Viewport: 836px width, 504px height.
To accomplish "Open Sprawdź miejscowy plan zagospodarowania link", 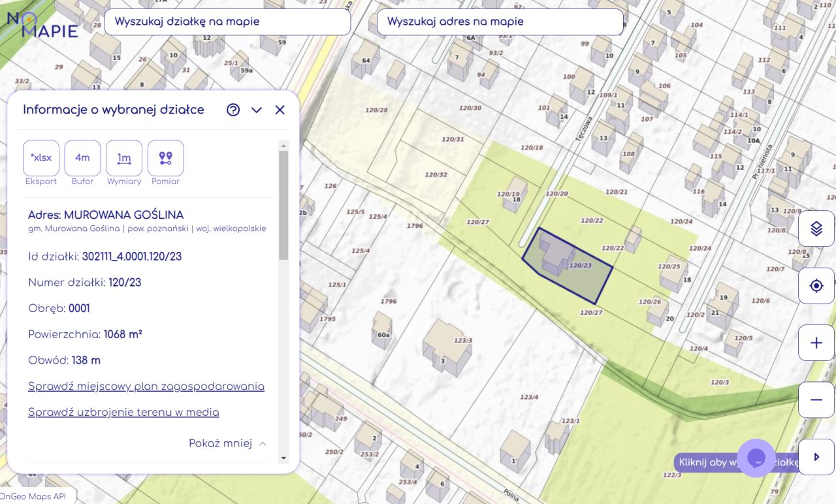I will click(x=146, y=386).
